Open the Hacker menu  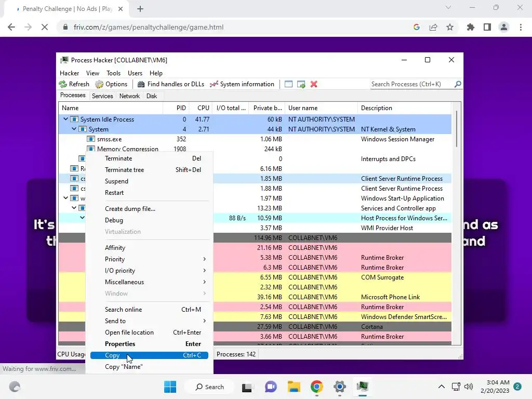[x=69, y=73]
